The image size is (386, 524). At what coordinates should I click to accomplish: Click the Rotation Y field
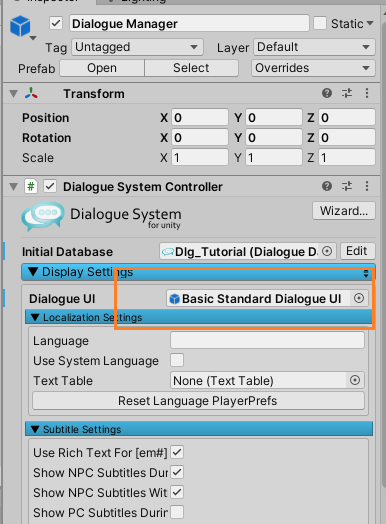pyautogui.click(x=274, y=138)
